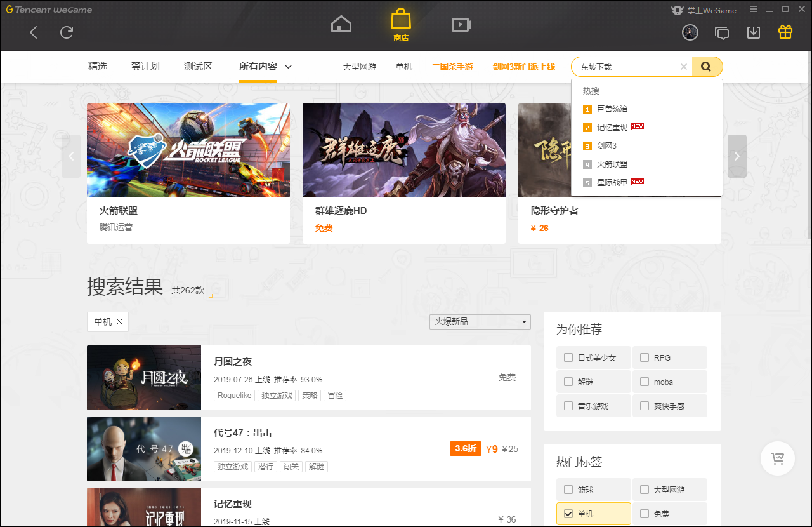Select the 所有内容 tab
812x527 pixels.
(x=258, y=67)
